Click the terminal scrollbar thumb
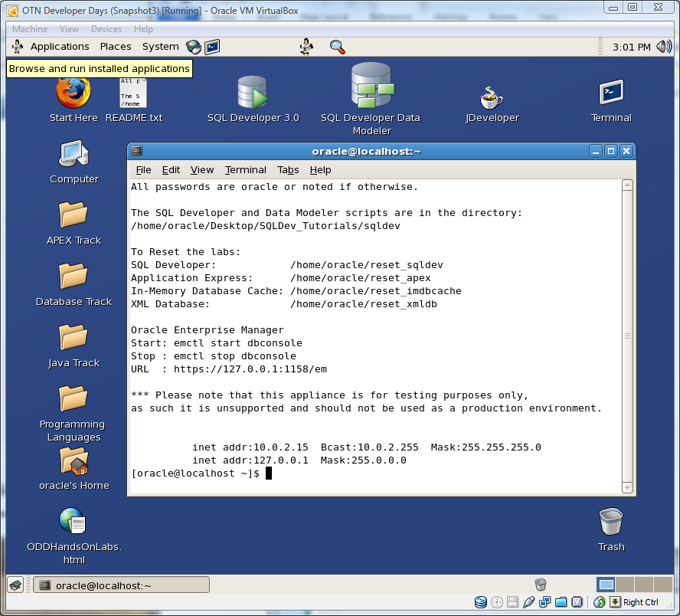Viewport: 680px width, 616px height. point(627,336)
